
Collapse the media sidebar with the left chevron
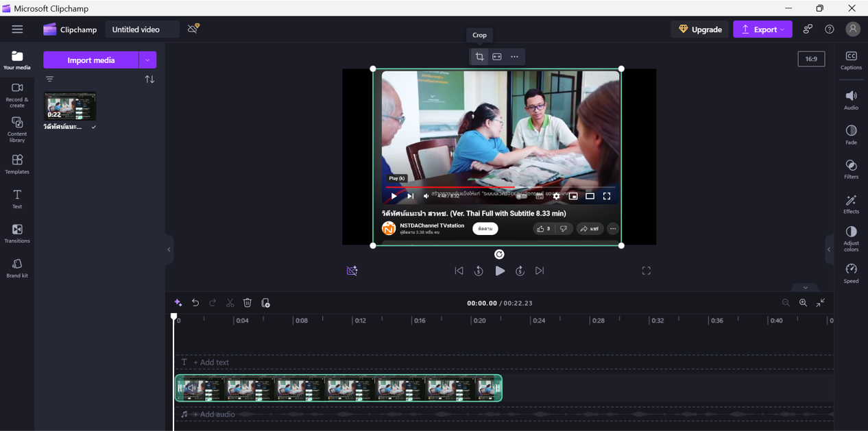pyautogui.click(x=169, y=249)
